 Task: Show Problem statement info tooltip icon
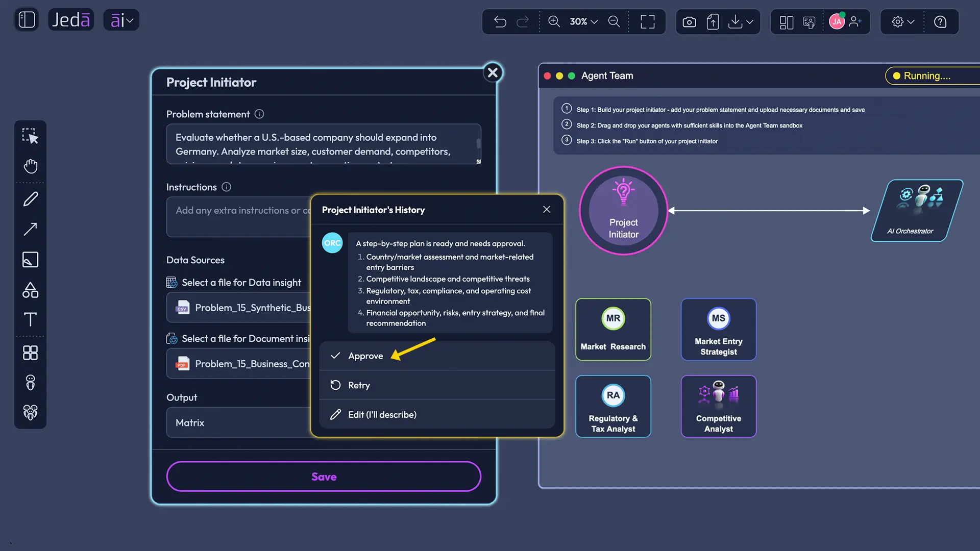click(x=259, y=114)
